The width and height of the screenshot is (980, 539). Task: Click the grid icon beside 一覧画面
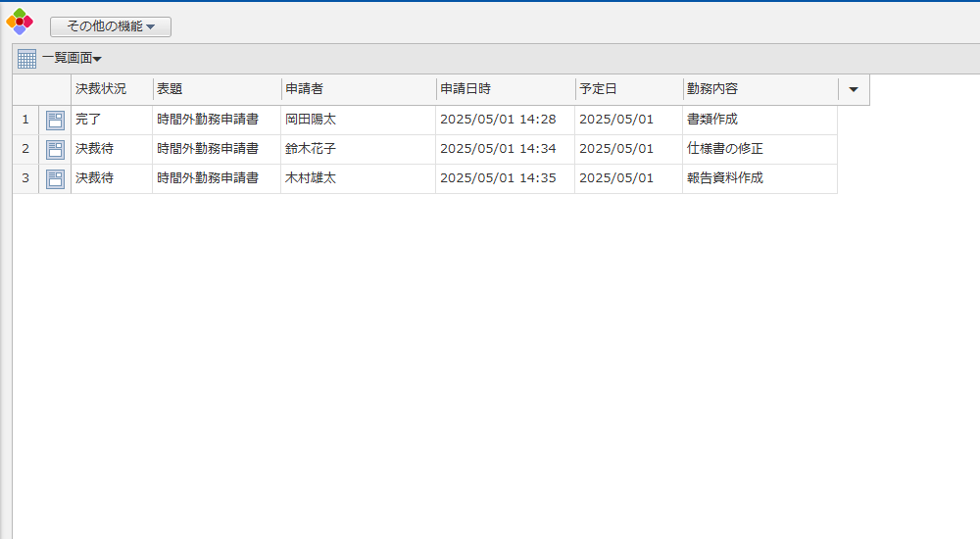[x=27, y=59]
